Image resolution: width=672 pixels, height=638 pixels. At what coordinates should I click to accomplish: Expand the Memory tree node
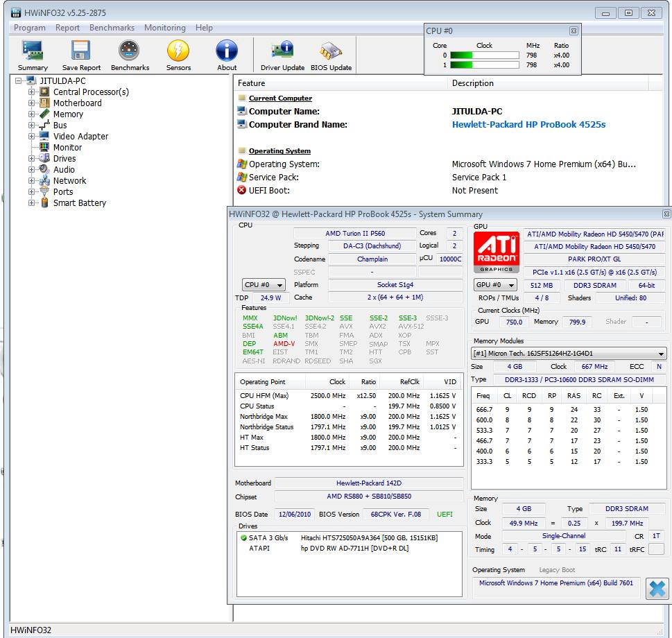[x=31, y=114]
